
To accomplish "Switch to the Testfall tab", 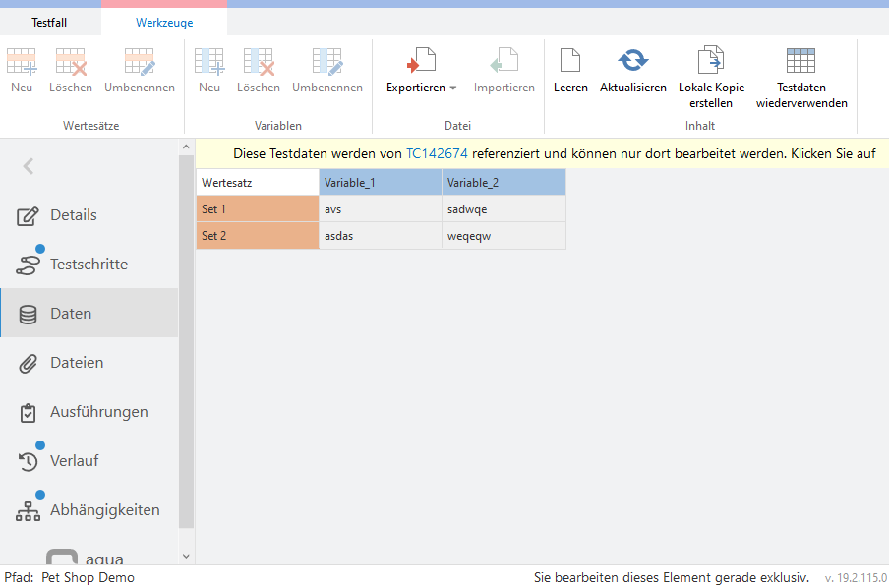I will 49,22.
